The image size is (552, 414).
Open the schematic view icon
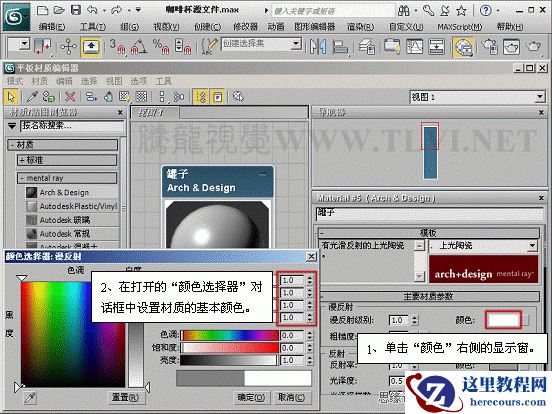click(437, 47)
